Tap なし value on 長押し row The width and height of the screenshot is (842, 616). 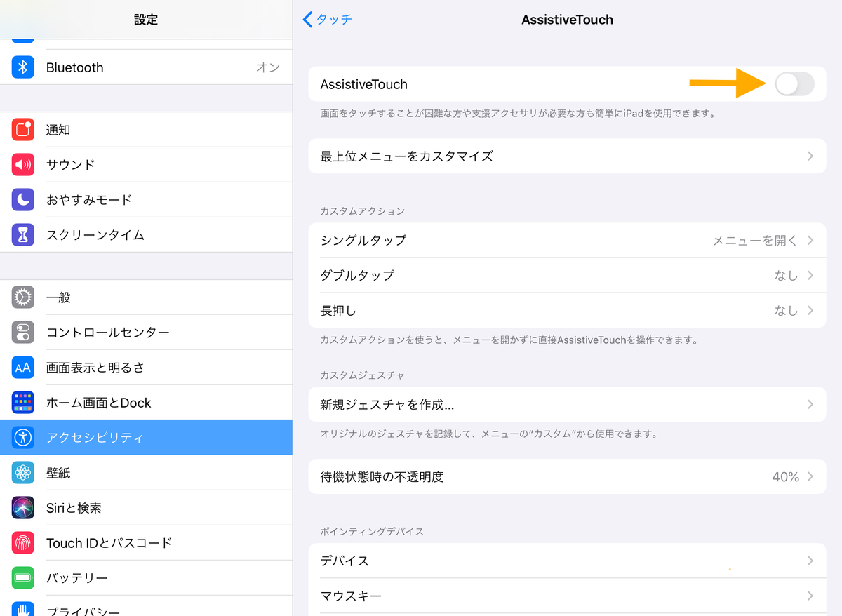tap(786, 310)
